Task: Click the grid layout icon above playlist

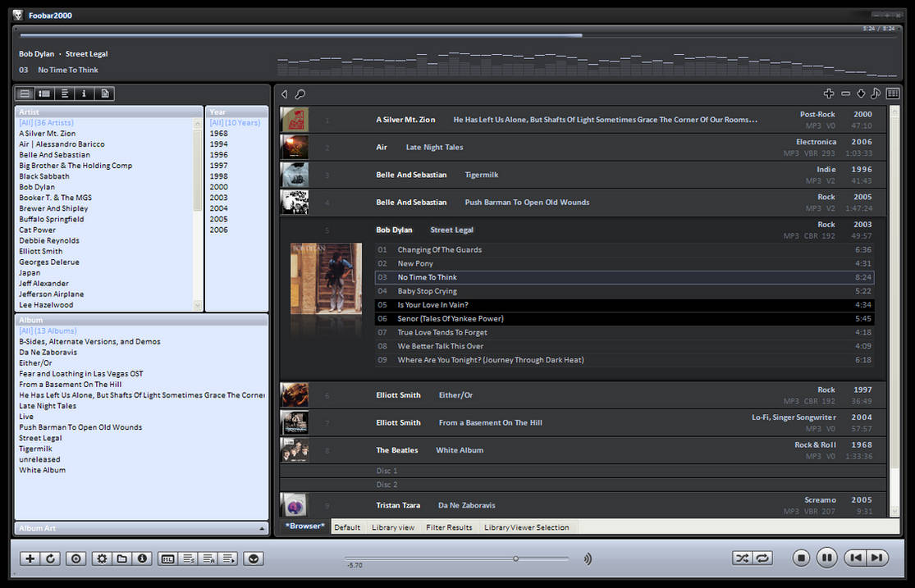Action: click(x=892, y=93)
